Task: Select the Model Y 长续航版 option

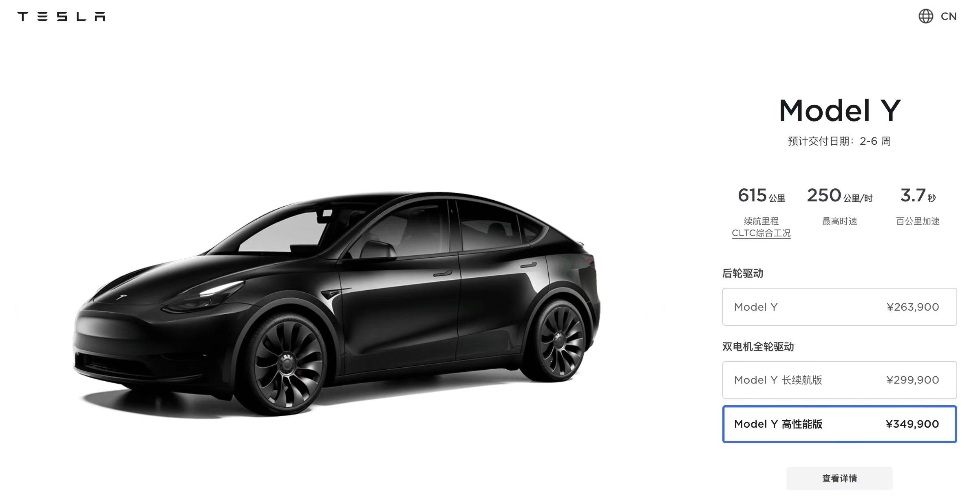Action: pyautogui.click(x=839, y=380)
